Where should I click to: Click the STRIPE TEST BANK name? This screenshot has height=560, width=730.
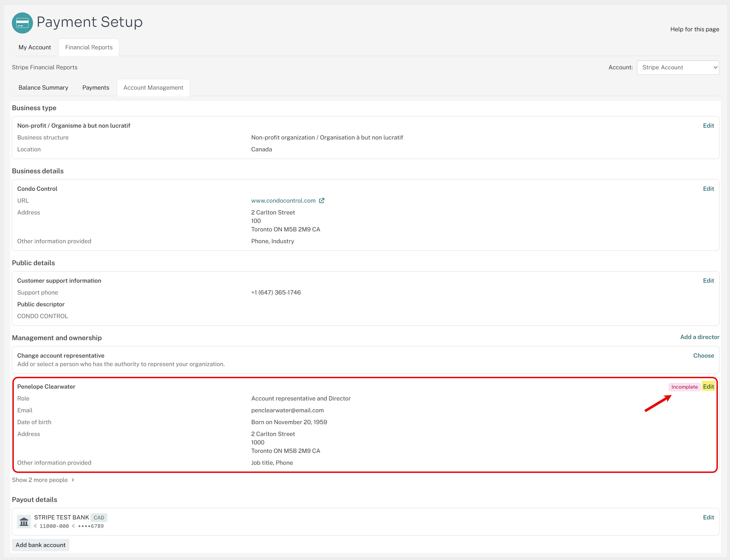click(x=61, y=517)
